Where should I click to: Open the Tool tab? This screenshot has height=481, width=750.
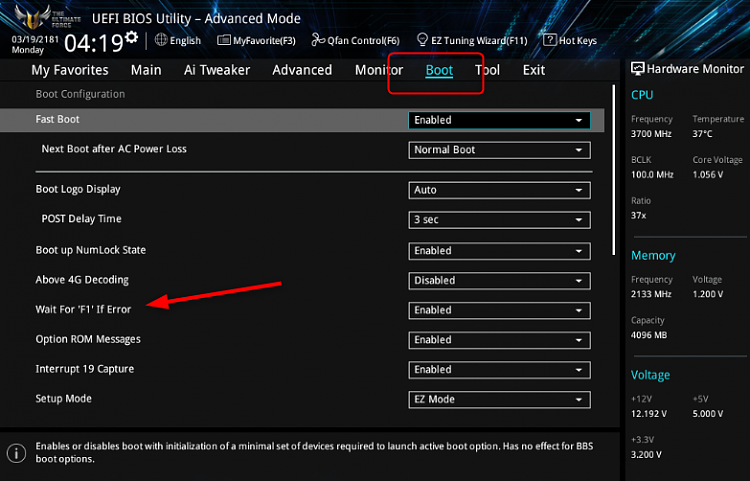[x=487, y=70]
